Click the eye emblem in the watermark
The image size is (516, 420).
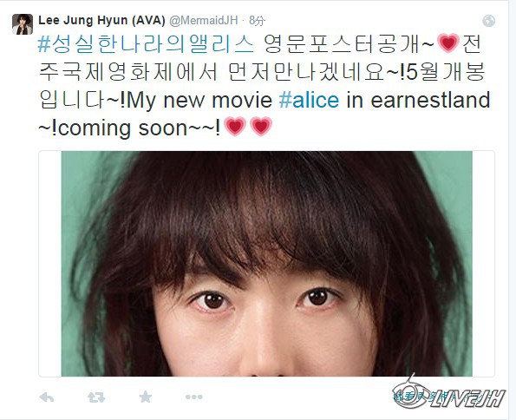coord(411,391)
